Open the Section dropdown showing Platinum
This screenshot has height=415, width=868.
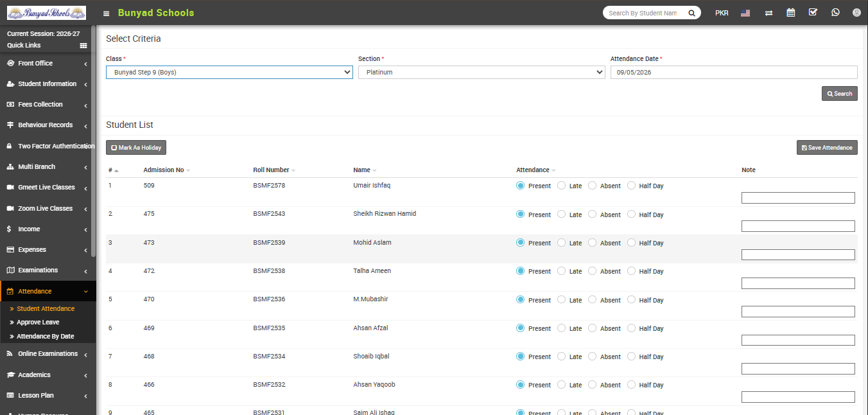point(482,73)
